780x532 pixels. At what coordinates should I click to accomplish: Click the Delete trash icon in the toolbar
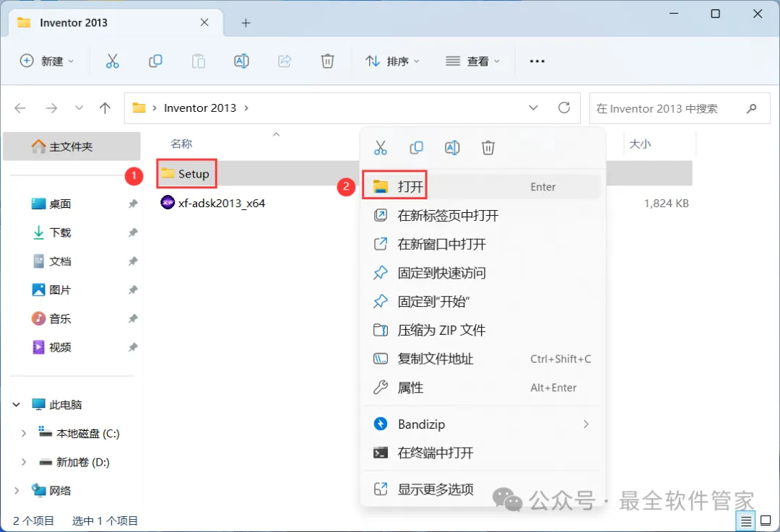(327, 61)
